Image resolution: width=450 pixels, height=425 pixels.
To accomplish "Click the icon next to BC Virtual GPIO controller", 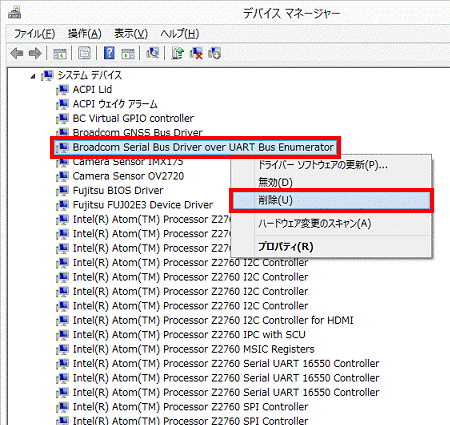I will [62, 118].
